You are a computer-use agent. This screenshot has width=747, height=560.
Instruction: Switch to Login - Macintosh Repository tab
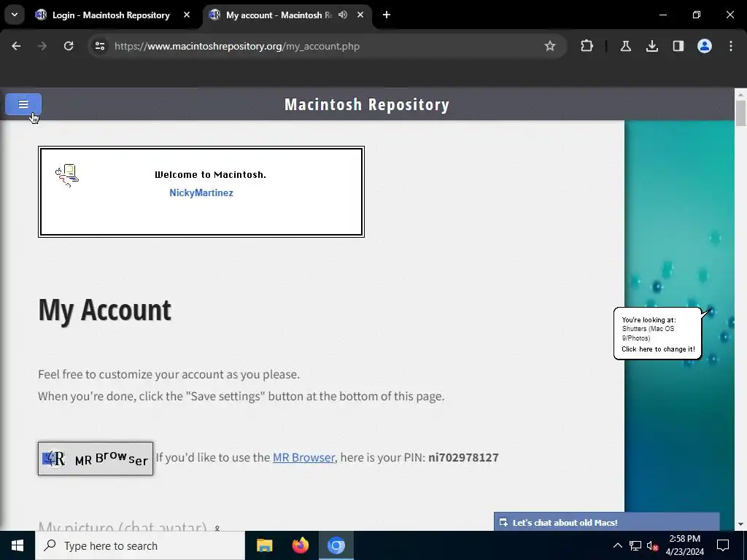pyautogui.click(x=111, y=15)
